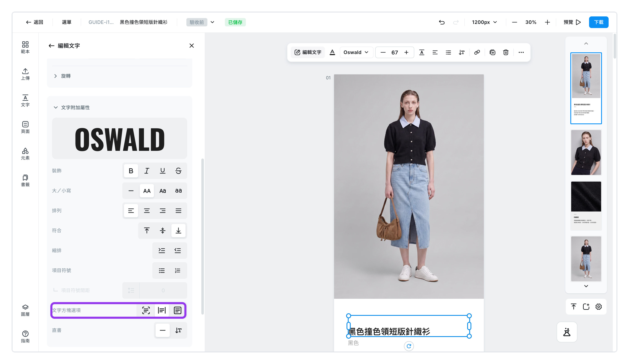Open the 選單 menu in top bar
This screenshot has height=364, width=629.
66,22
